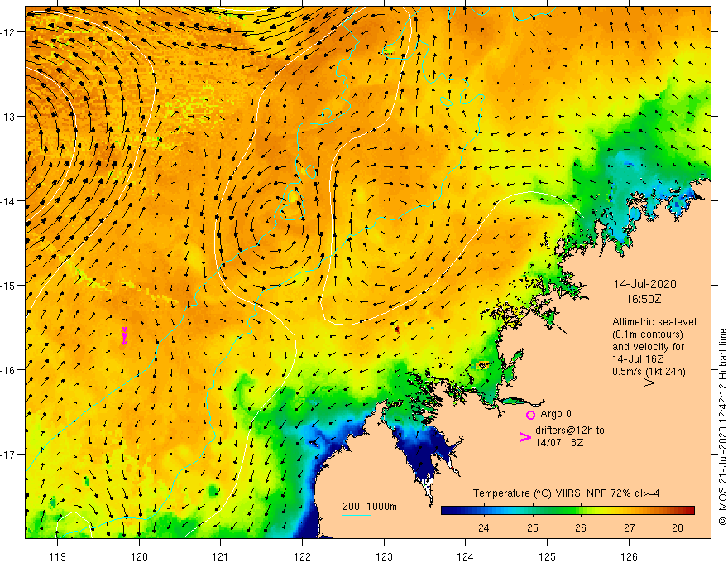Click the 28 value on temperature scale
This screenshot has height=563, width=728.
tap(678, 528)
